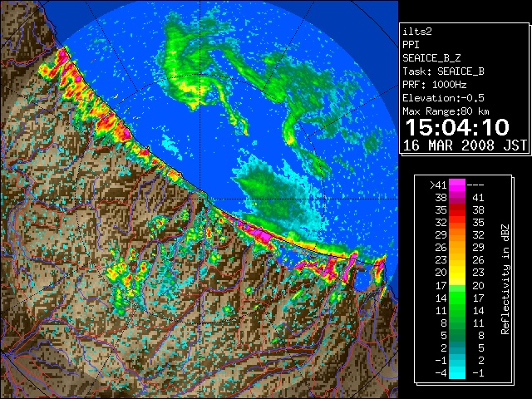The image size is (532, 399).
Task: Click the '---' legend entry
Action: click(475, 185)
